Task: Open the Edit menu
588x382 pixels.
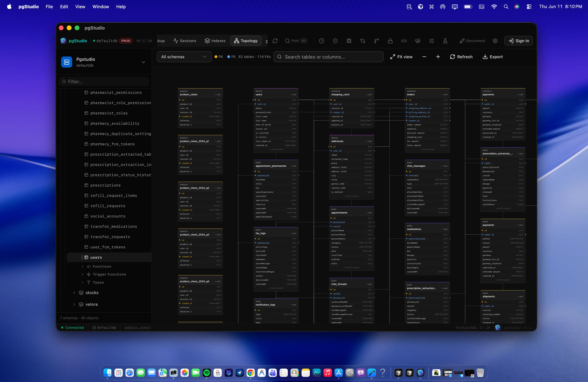Action: pyautogui.click(x=64, y=7)
